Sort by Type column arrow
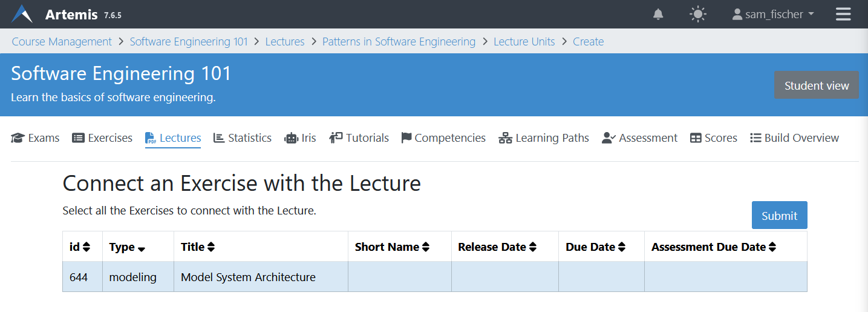868x312 pixels. 142,248
